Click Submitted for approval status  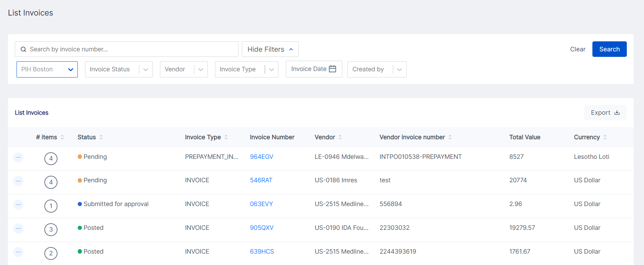(x=113, y=204)
